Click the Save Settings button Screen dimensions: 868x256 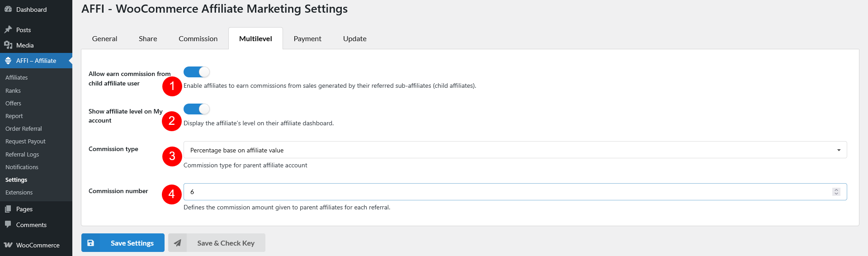[x=123, y=243]
